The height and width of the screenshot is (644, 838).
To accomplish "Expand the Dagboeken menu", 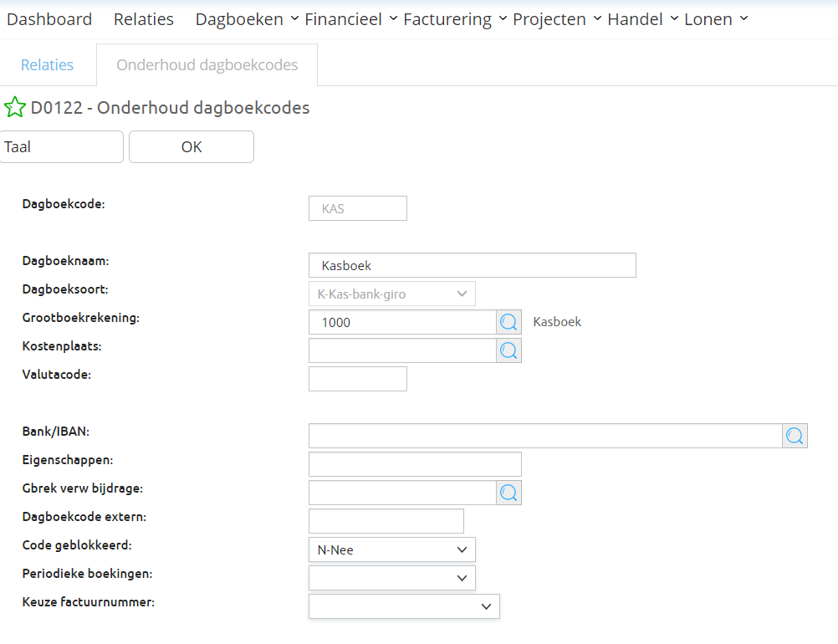I will [x=247, y=19].
